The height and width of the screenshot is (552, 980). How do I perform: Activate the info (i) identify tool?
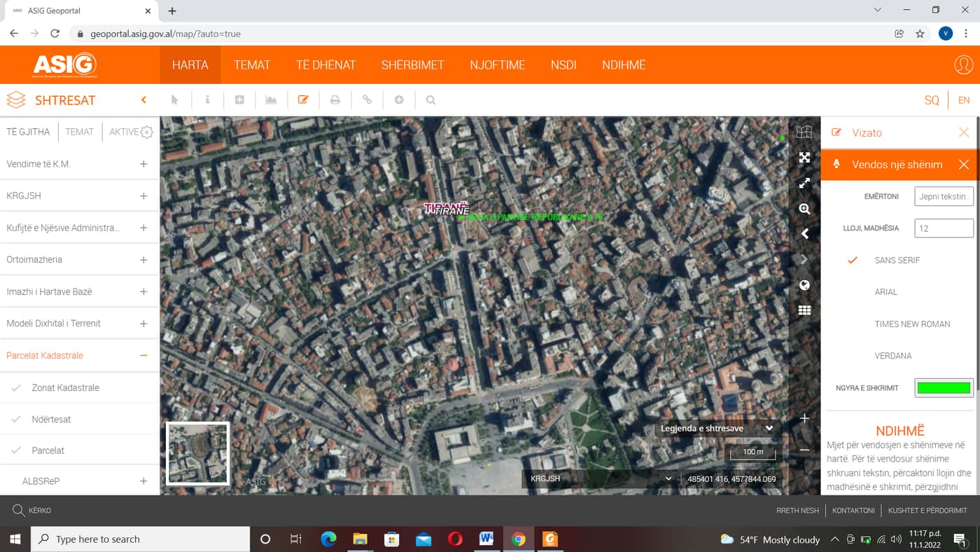(207, 100)
